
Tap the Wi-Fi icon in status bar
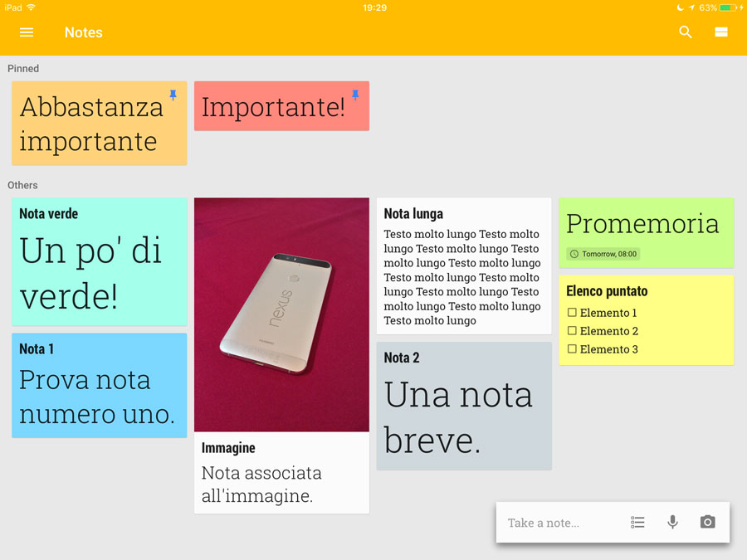coord(31,7)
